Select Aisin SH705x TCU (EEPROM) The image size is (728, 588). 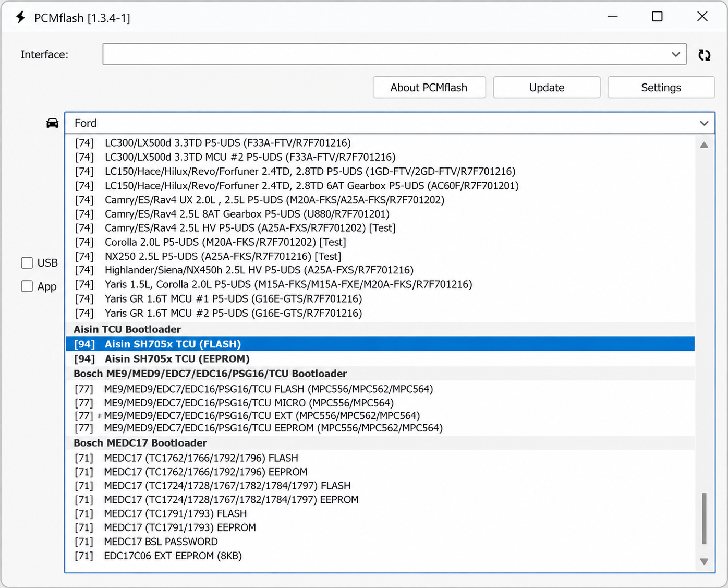pos(380,359)
